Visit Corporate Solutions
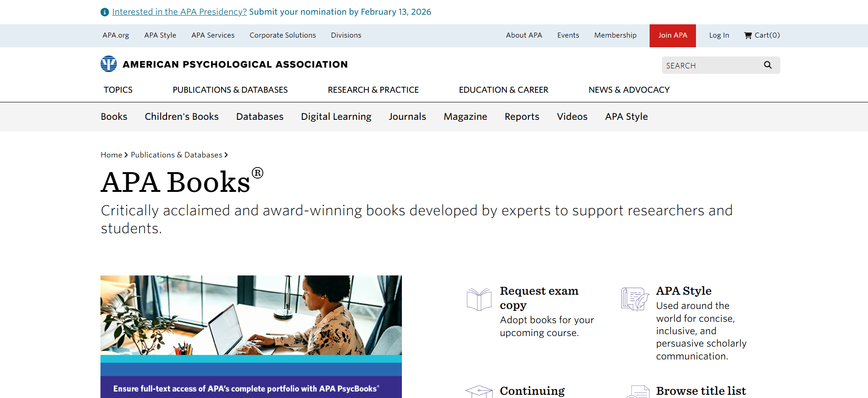 click(x=283, y=35)
